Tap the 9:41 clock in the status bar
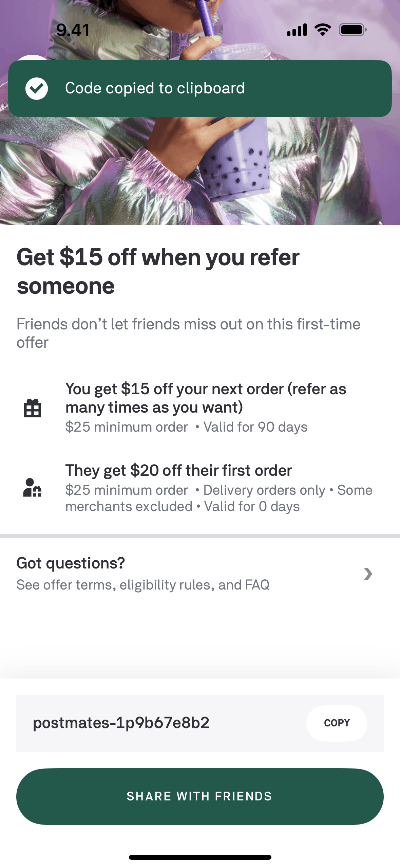Screen dimensions: 400x868 [x=73, y=30]
